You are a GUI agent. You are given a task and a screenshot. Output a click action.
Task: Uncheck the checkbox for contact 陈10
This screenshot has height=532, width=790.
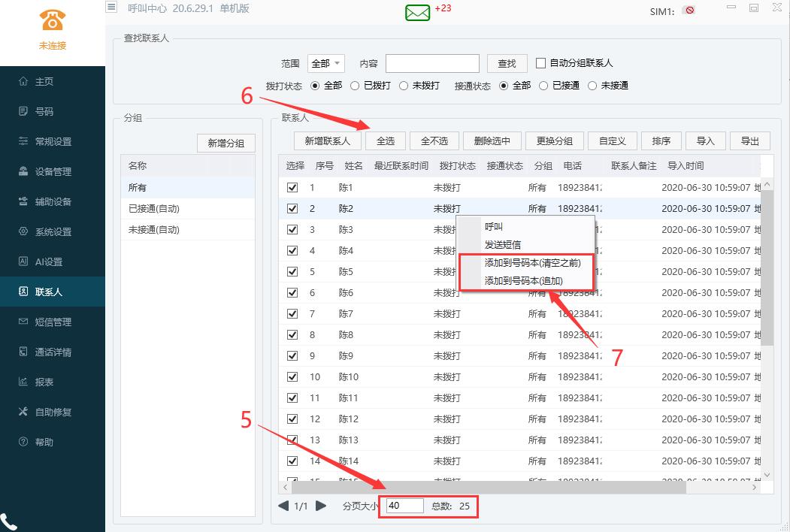pos(292,377)
